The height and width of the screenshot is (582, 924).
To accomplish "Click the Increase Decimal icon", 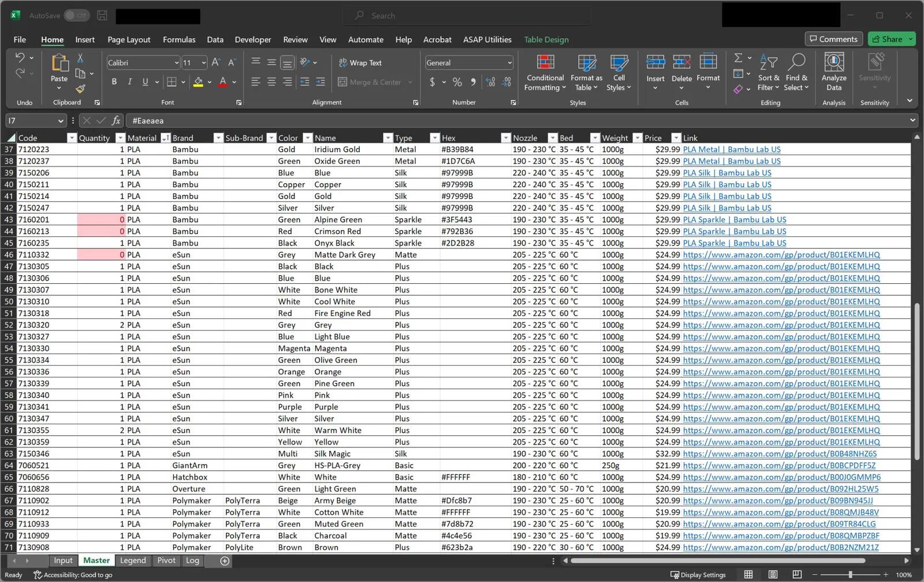I will [490, 82].
